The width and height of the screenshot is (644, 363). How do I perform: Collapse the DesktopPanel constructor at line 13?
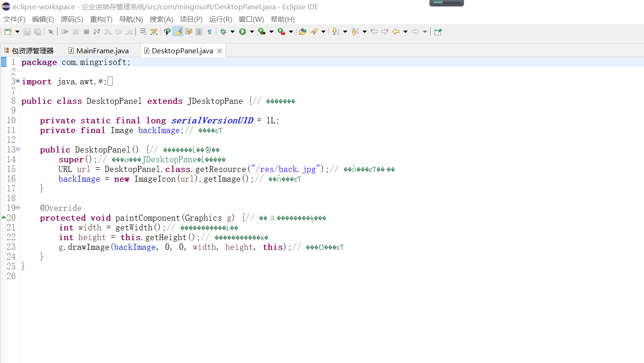coord(18,149)
